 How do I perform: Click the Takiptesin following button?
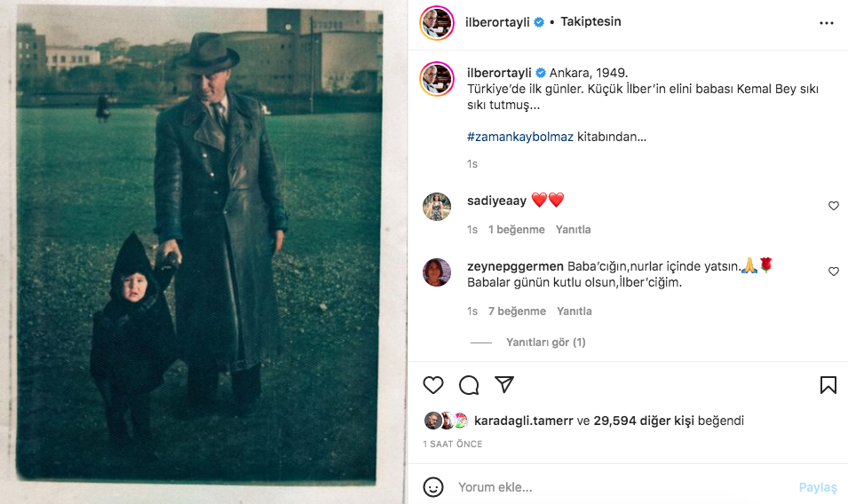590,22
